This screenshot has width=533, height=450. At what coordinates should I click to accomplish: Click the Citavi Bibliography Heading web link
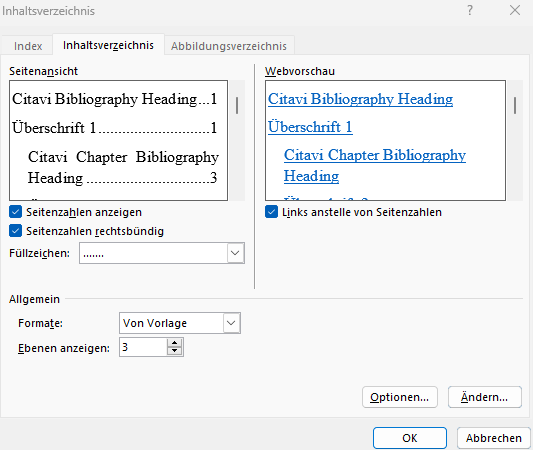point(360,99)
